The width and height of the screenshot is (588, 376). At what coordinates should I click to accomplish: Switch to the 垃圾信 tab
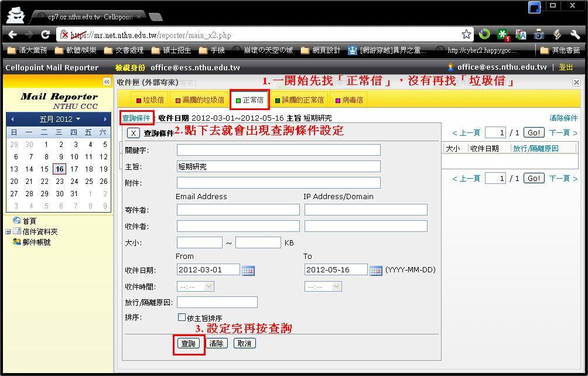click(x=150, y=100)
